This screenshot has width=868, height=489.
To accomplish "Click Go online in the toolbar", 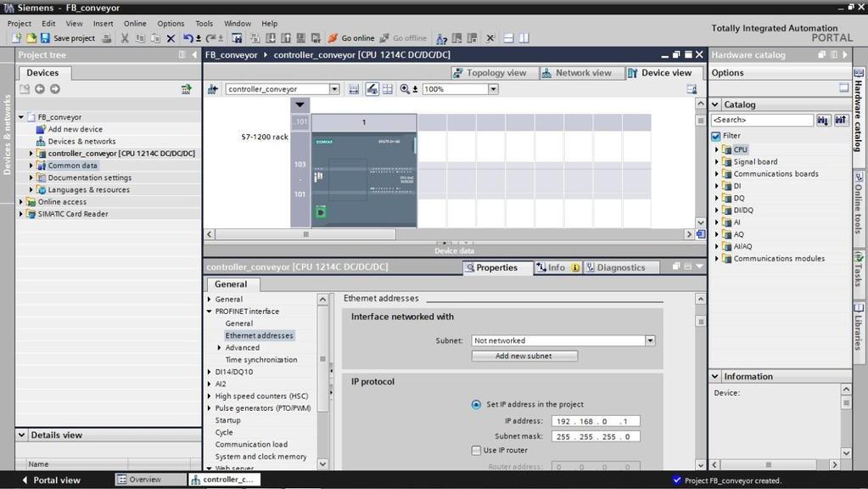I will (x=351, y=38).
